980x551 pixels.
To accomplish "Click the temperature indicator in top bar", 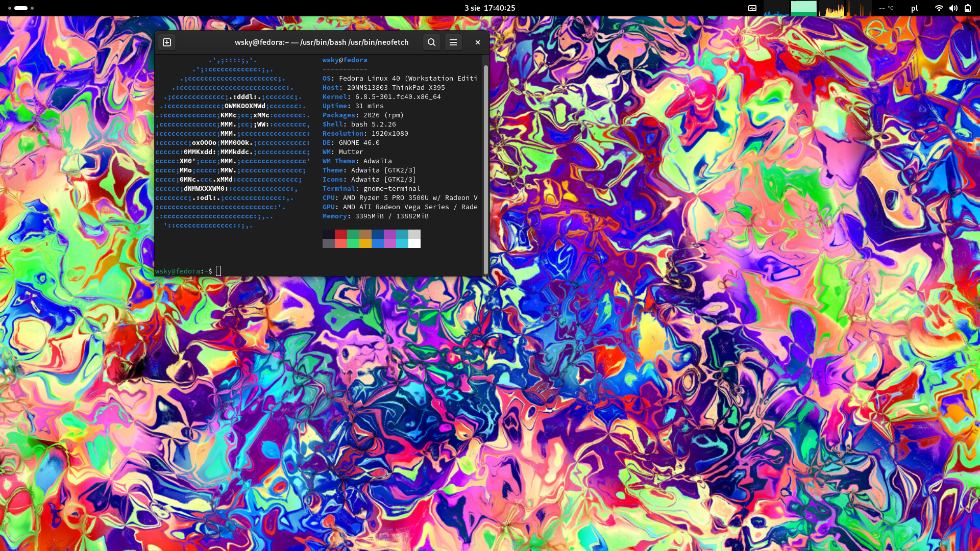I will click(x=887, y=8).
